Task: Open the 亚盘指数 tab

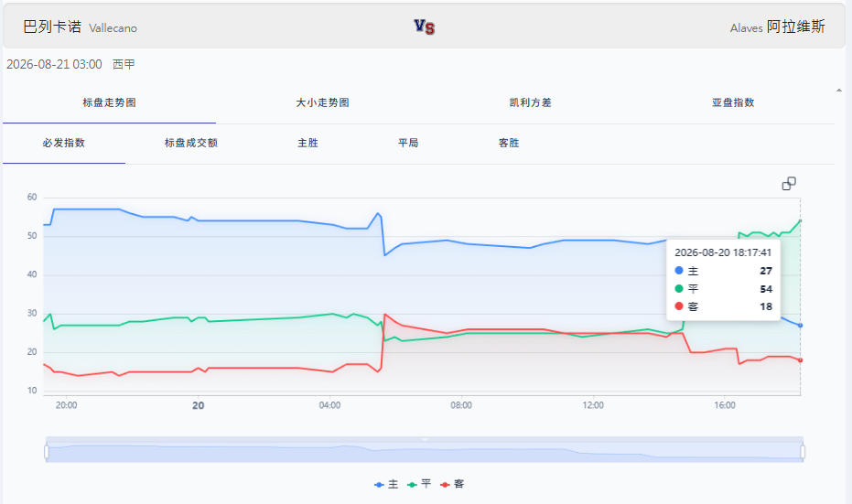Action: (733, 102)
